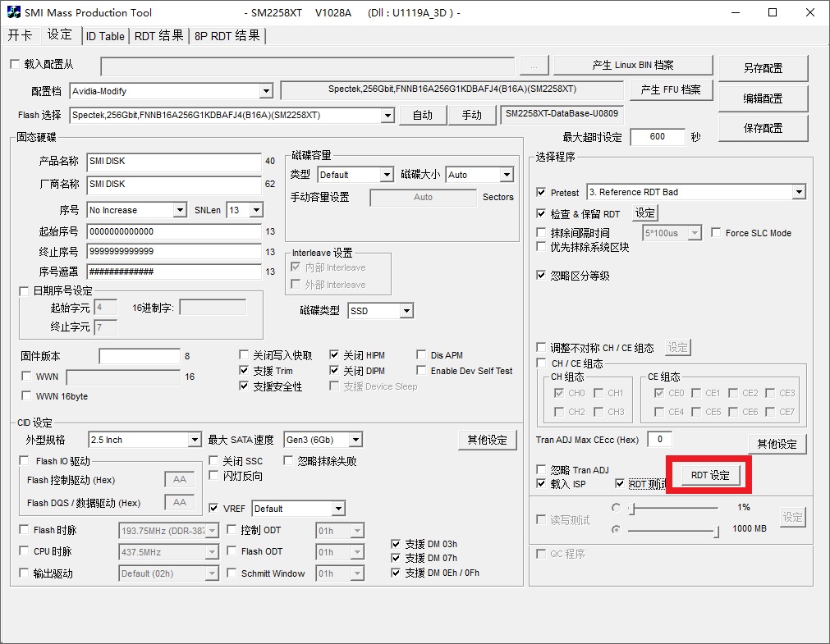Enable Force SLC Mode checkbox
Image resolution: width=830 pixels, height=644 pixels.
(x=717, y=233)
